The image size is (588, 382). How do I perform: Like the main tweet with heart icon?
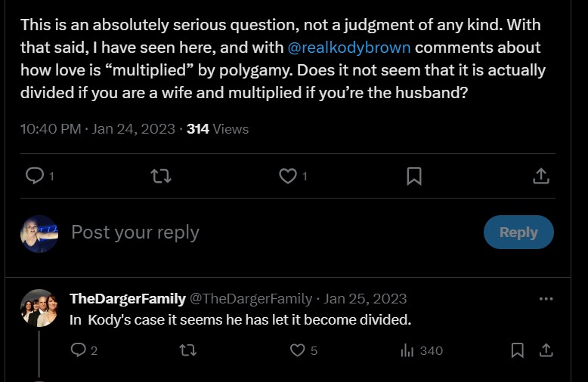click(288, 176)
